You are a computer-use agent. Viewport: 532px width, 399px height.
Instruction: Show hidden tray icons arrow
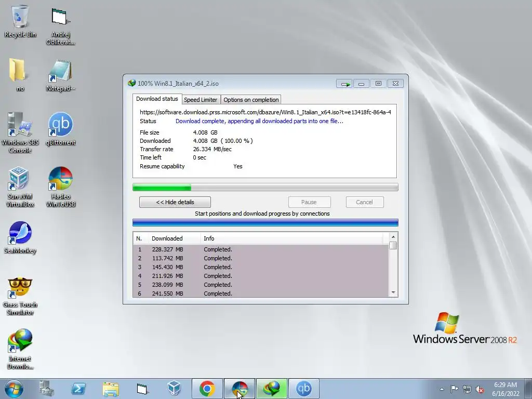click(x=442, y=389)
